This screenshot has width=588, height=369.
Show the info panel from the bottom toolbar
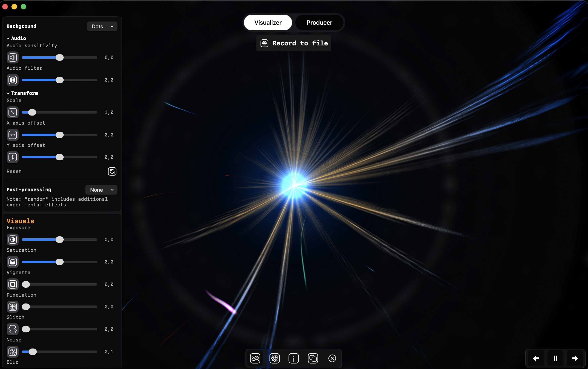coord(293,358)
